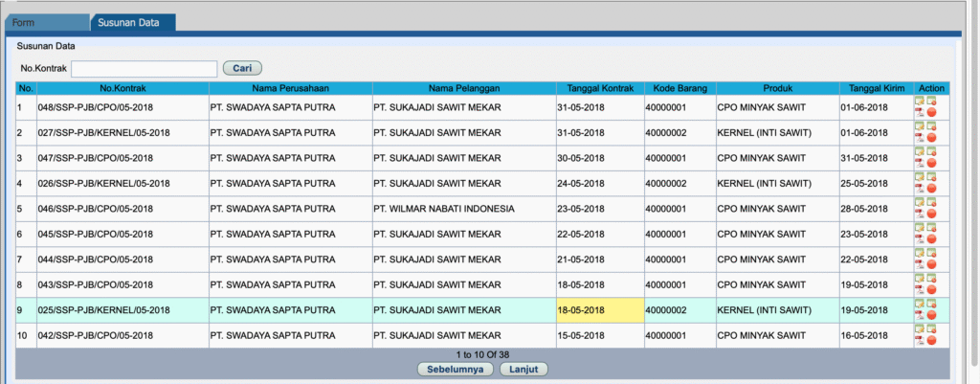Click red circle icon for contract 047/SSP-PJB/CPO/05-2018
Image resolution: width=980 pixels, height=384 pixels.
click(931, 163)
